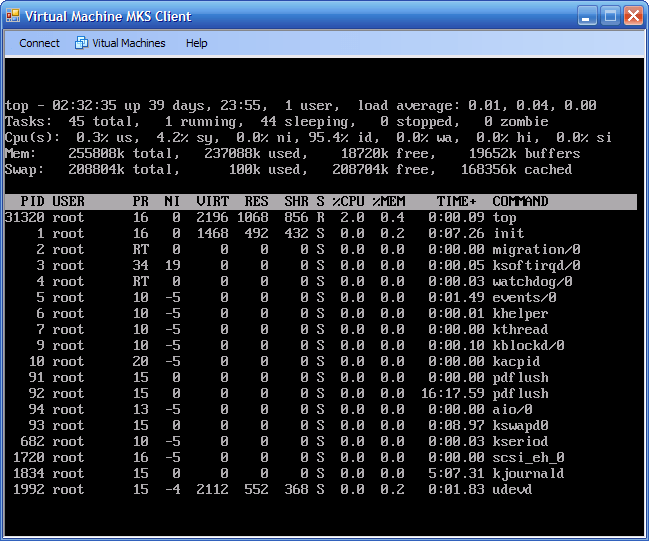Open the Connect menu
The width and height of the screenshot is (649, 541).
[x=40, y=43]
